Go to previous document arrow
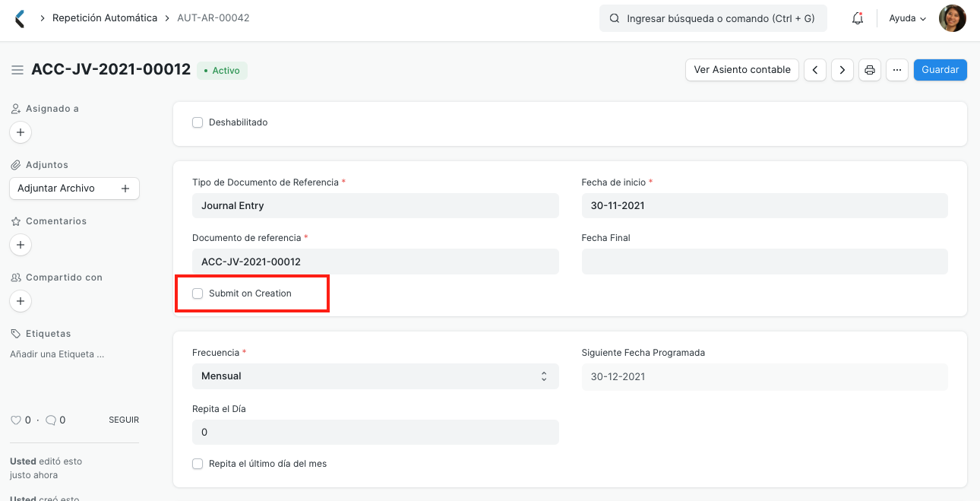This screenshot has width=980, height=501. pos(815,70)
